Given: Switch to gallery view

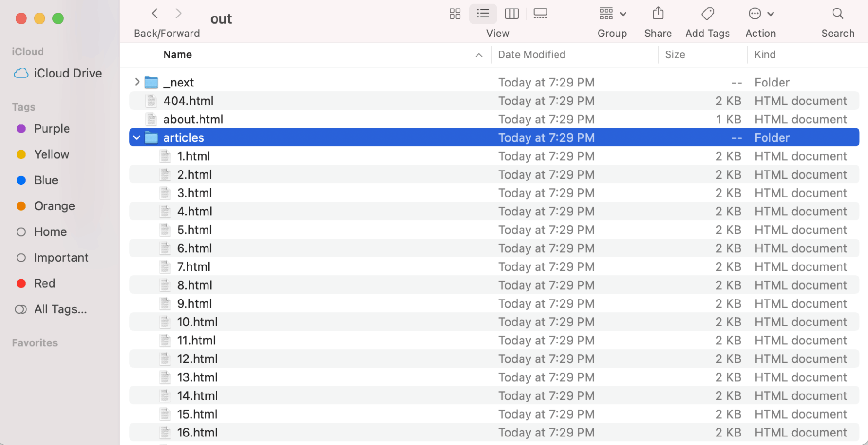Looking at the screenshot, I should tap(540, 14).
